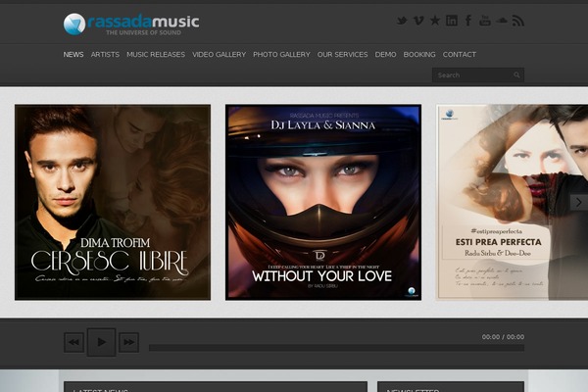
Task: Go to the News menu item
Action: click(73, 55)
